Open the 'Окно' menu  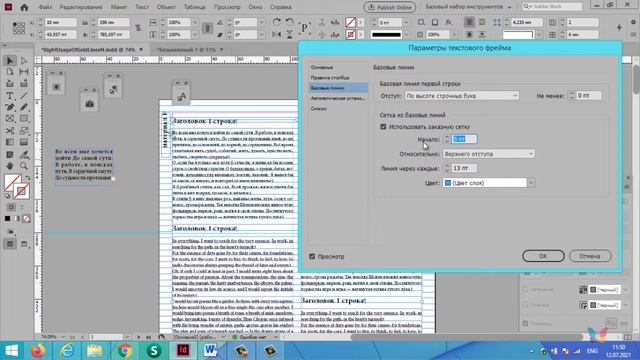coord(256,7)
